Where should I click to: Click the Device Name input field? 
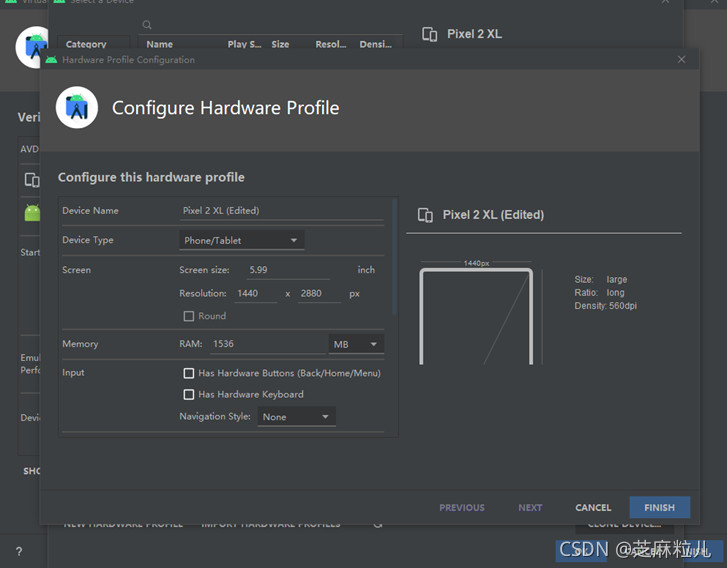coord(281,211)
